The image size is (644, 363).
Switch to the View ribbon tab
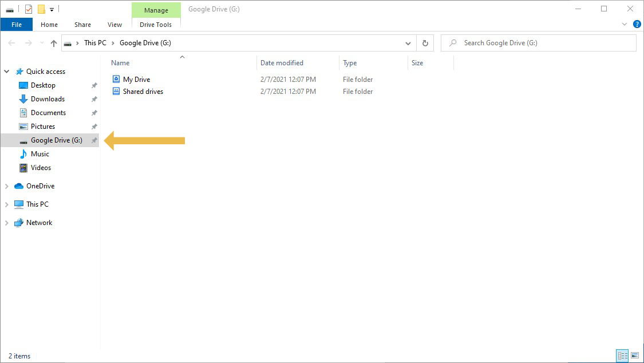[x=114, y=25]
